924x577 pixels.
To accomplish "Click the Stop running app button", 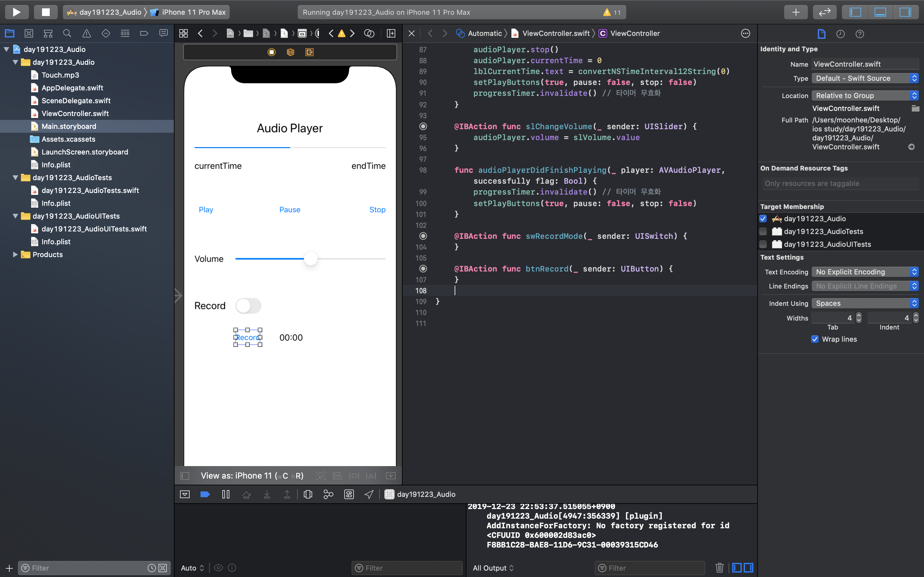I will 46,12.
